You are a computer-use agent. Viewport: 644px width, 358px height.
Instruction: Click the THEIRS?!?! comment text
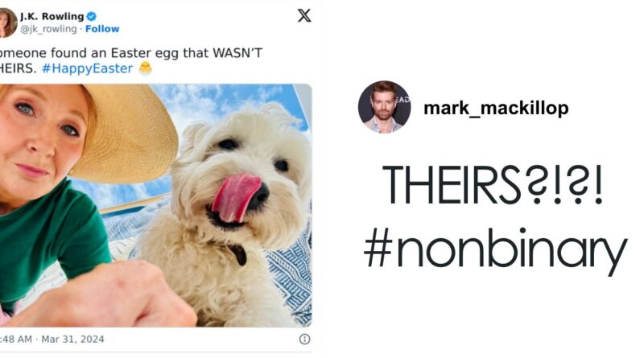point(493,184)
